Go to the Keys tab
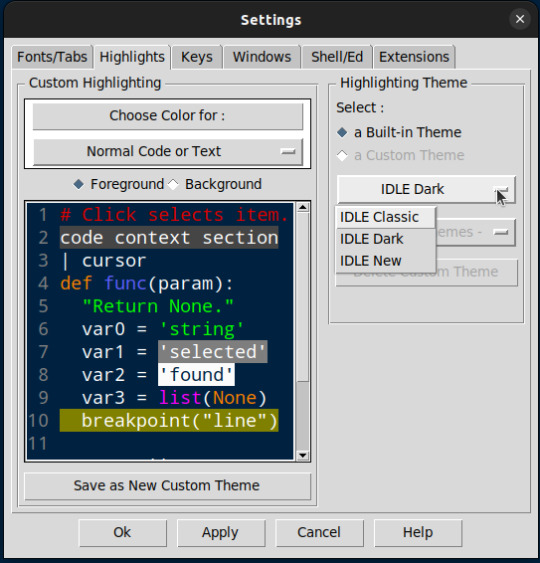This screenshot has width=540, height=563. pos(197,57)
